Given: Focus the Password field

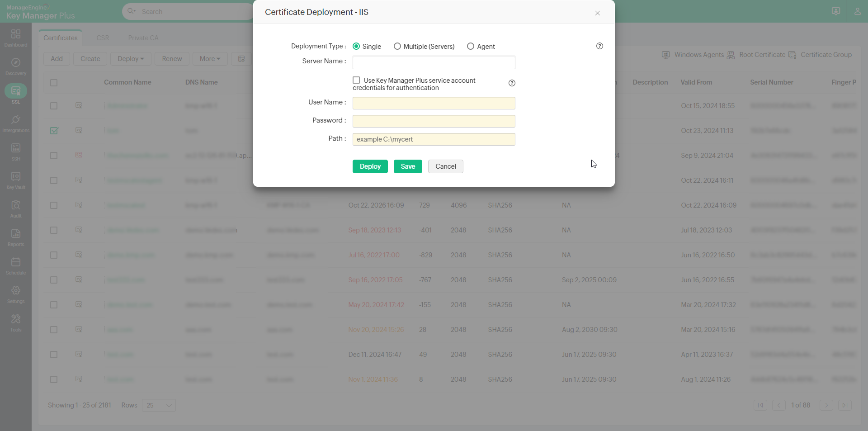Looking at the screenshot, I should tap(434, 121).
